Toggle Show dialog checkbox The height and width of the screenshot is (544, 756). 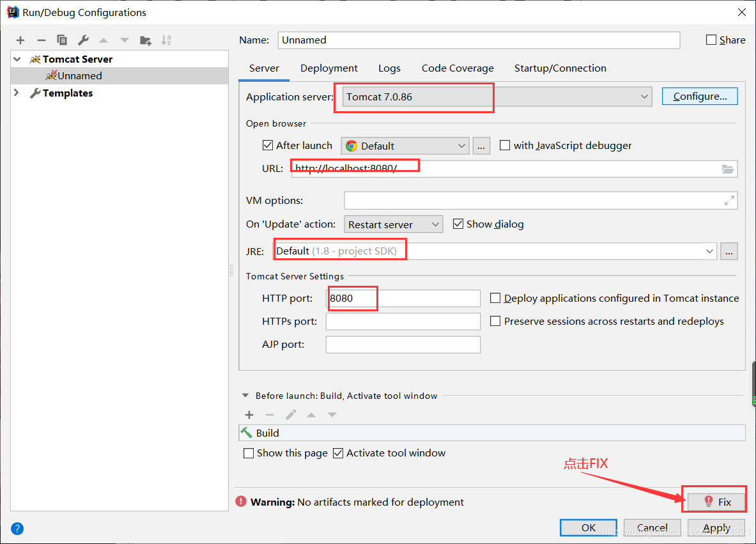(x=458, y=224)
